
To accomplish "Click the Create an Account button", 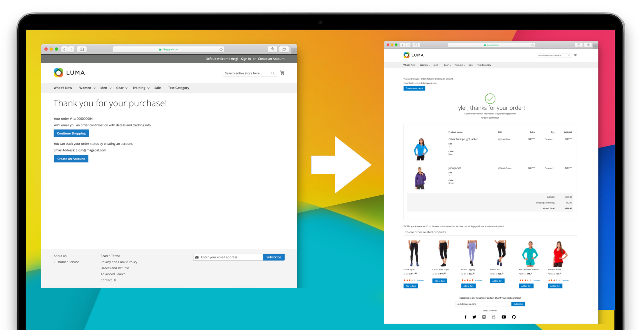I will [71, 159].
